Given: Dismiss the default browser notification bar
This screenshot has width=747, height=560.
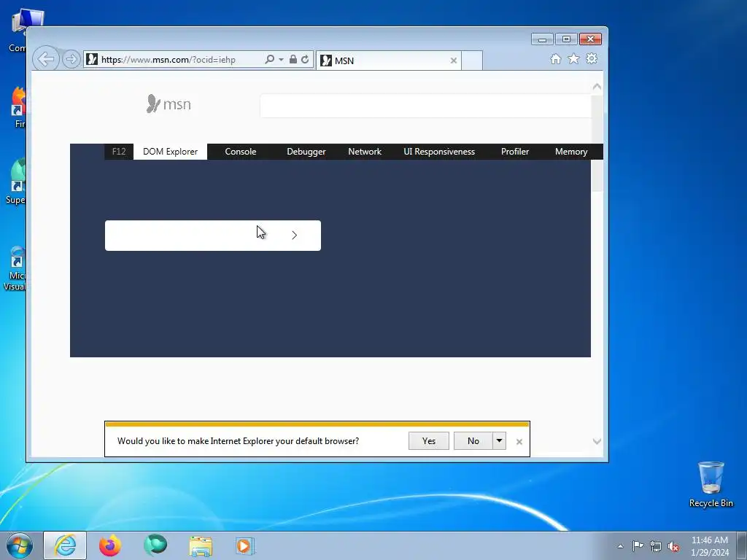Looking at the screenshot, I should click(x=519, y=442).
